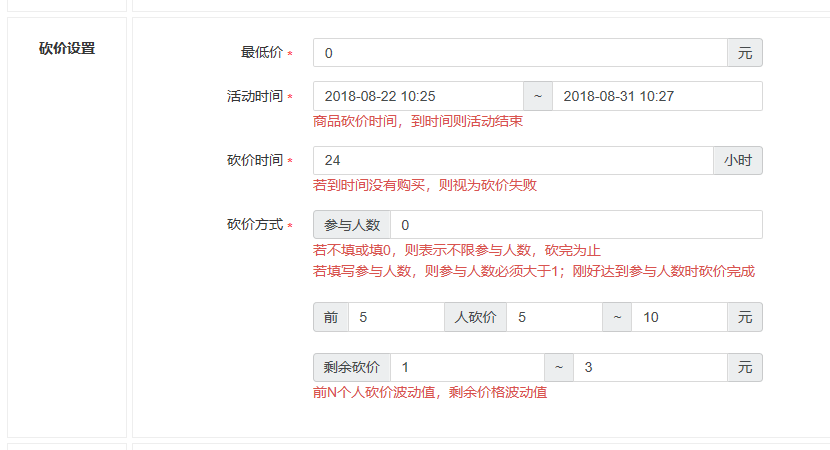Click the remaining bargain minimum input showing 1
The height and width of the screenshot is (450, 830).
click(467, 368)
